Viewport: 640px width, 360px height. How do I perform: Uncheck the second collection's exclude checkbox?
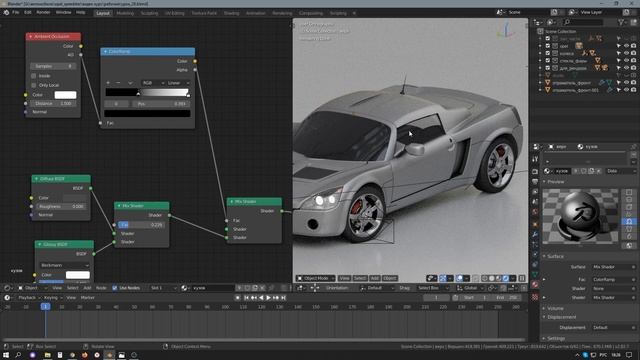[x=548, y=46]
